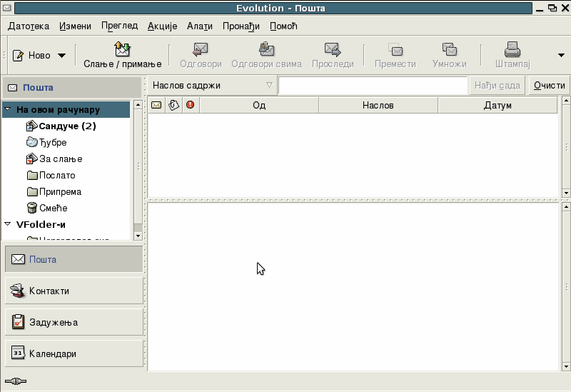Select the Смеће trash folder

click(47, 208)
